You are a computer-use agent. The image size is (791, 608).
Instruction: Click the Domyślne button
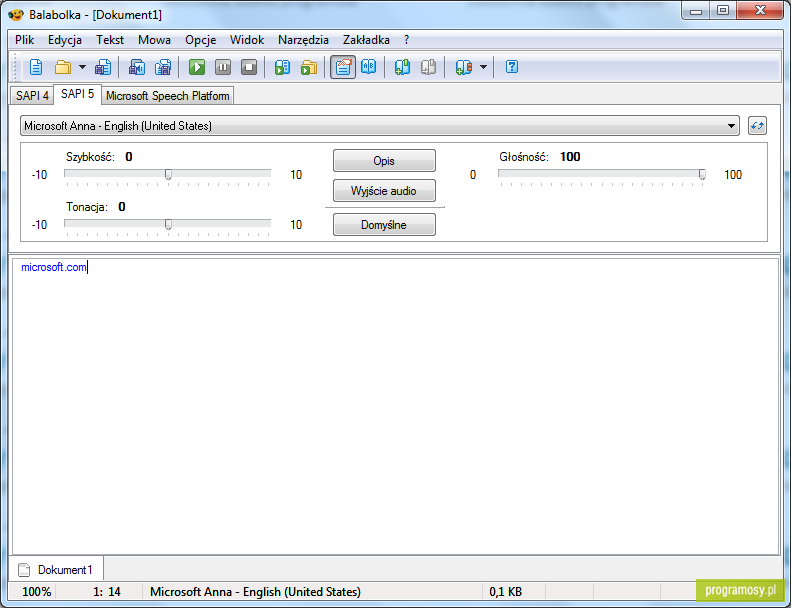click(x=384, y=225)
